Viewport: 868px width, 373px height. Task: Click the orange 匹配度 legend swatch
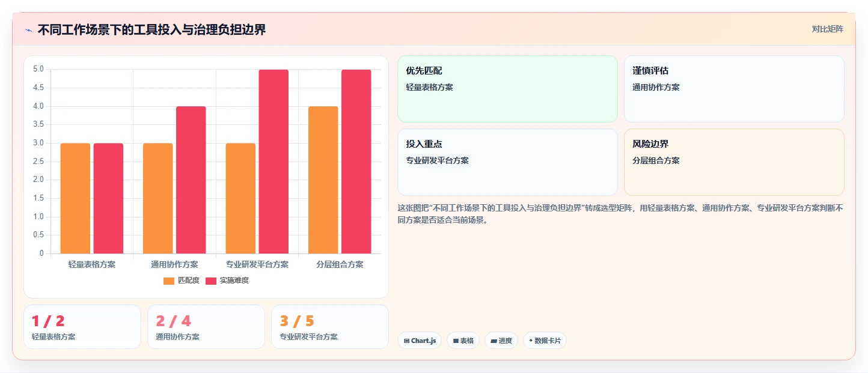169,281
